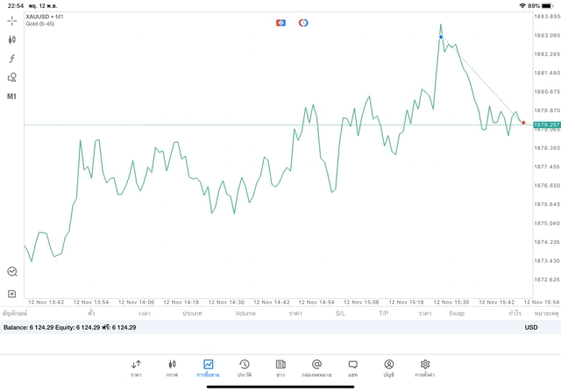
Task: Open chart type candlestick settings
Action: point(12,39)
